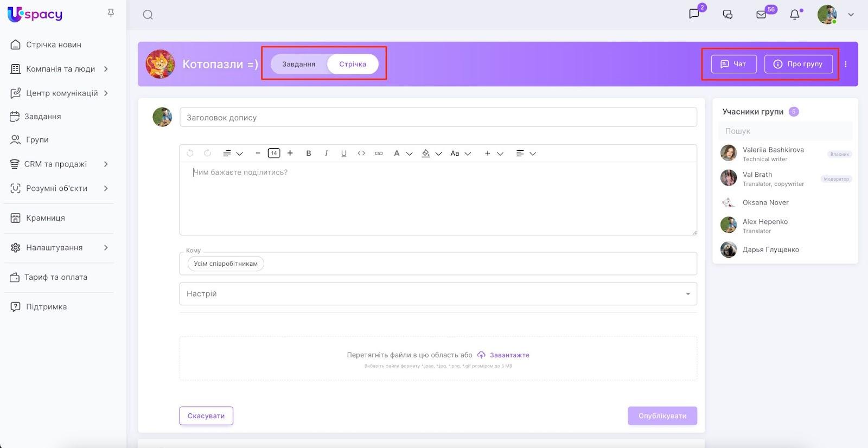
Task: Open the Aa text case dropdown
Action: tap(461, 153)
